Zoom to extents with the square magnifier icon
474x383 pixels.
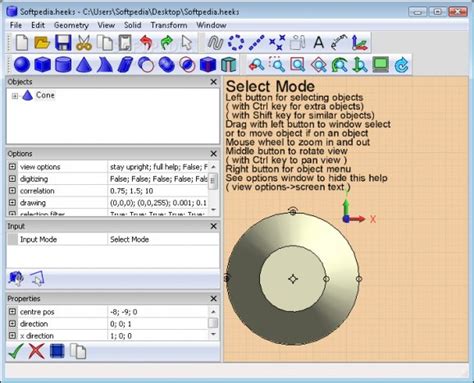(298, 64)
